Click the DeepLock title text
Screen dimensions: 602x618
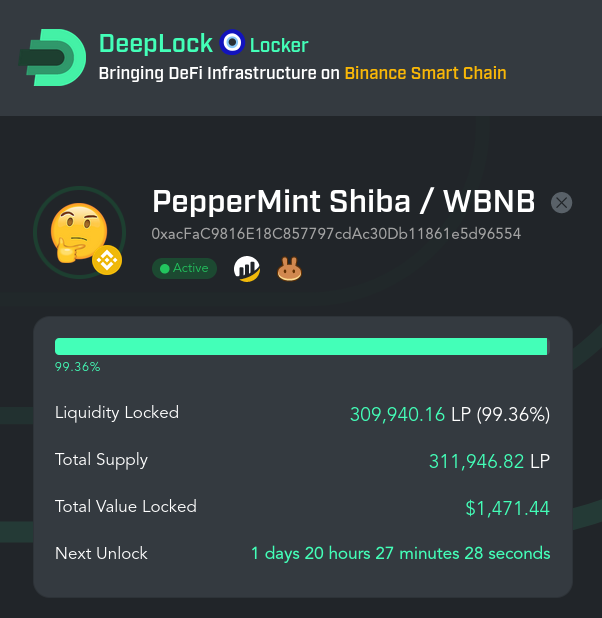pyautogui.click(x=156, y=43)
